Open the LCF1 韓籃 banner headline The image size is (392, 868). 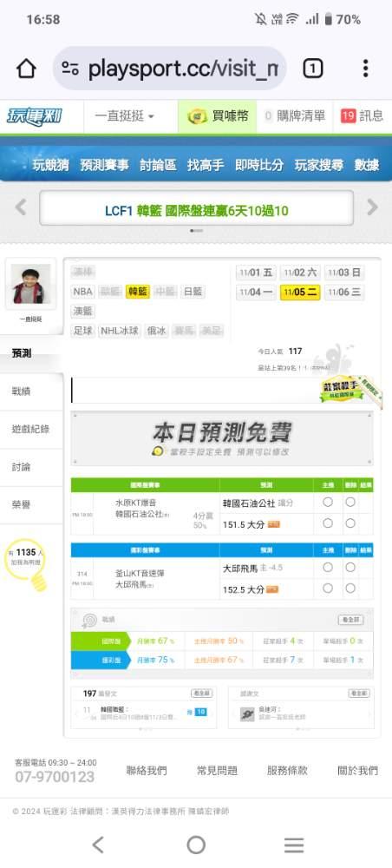[196, 211]
